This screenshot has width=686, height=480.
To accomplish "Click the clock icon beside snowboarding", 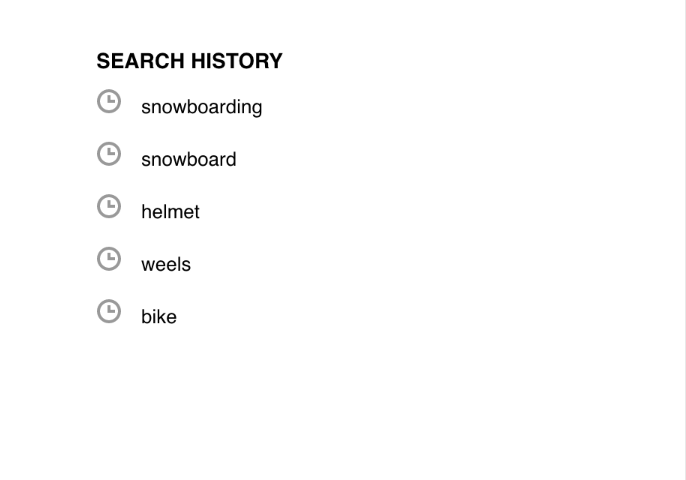I will 109,101.
